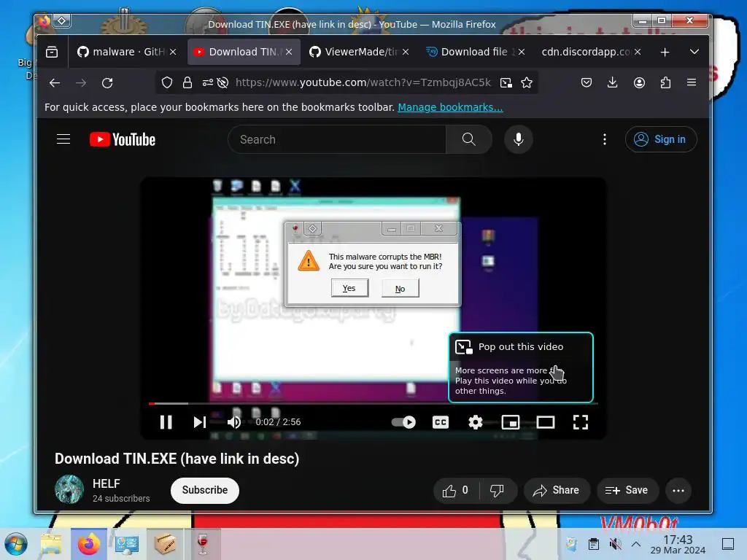Open the notification center button
Image resolution: width=747 pixels, height=560 pixels.
point(728,544)
